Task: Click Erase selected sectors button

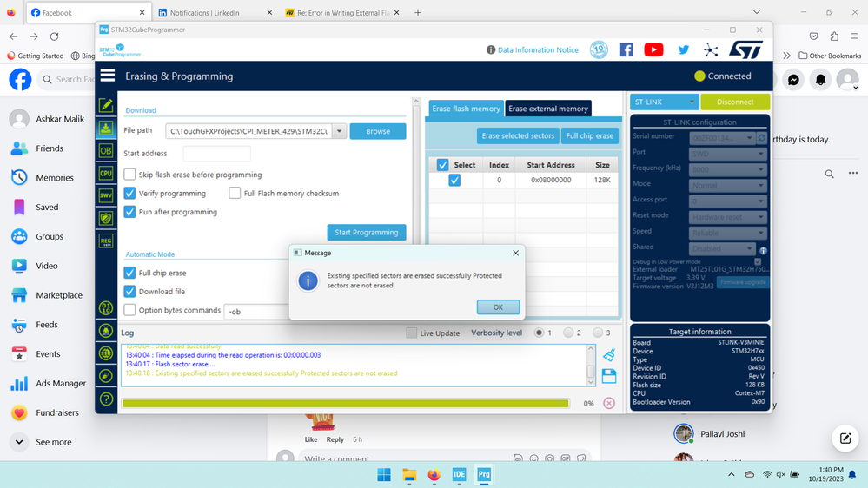Action: (x=518, y=135)
